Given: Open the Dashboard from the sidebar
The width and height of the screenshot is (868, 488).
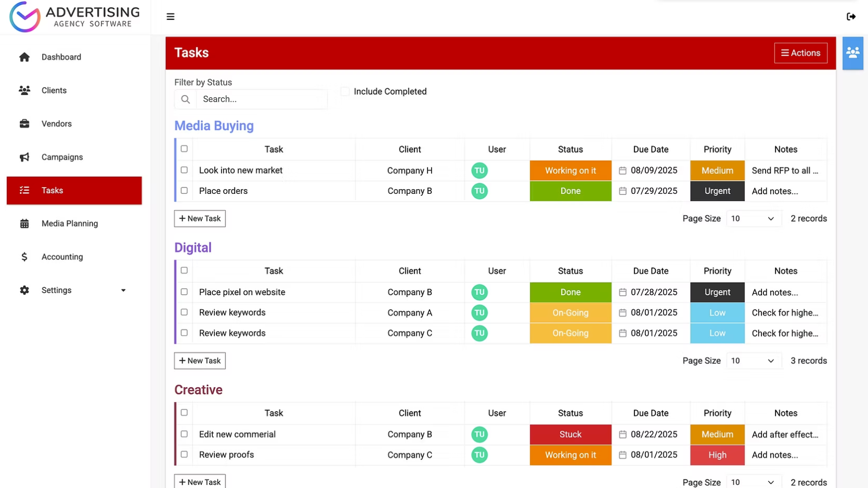Looking at the screenshot, I should 61,57.
